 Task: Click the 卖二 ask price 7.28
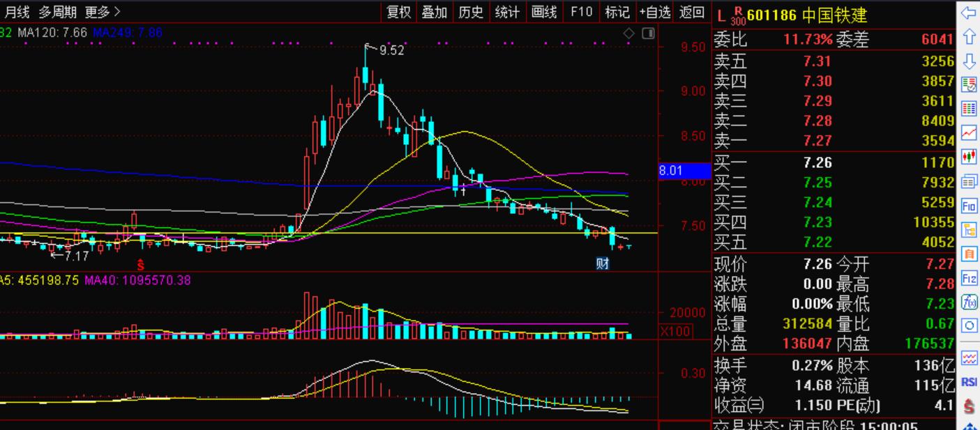pyautogui.click(x=817, y=121)
